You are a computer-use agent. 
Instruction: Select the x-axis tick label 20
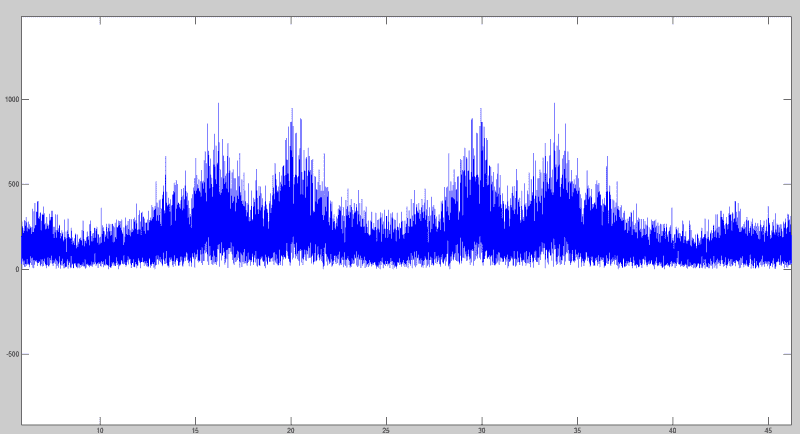(x=291, y=430)
